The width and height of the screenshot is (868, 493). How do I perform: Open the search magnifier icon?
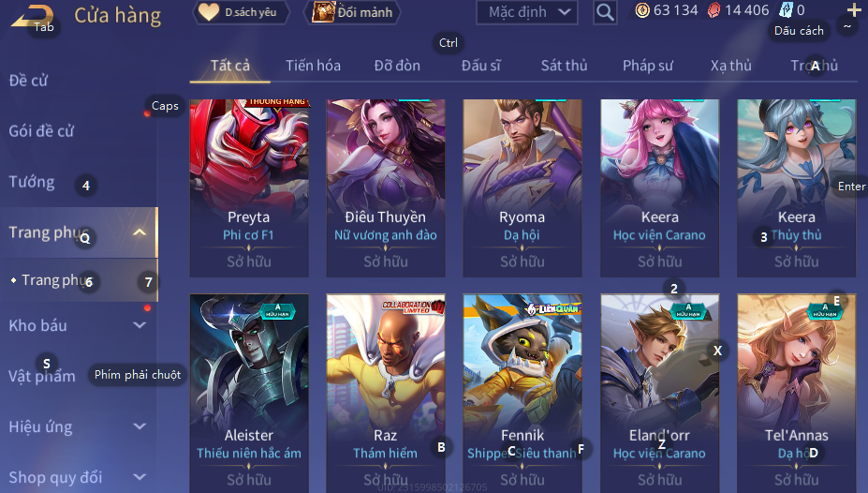click(x=605, y=11)
